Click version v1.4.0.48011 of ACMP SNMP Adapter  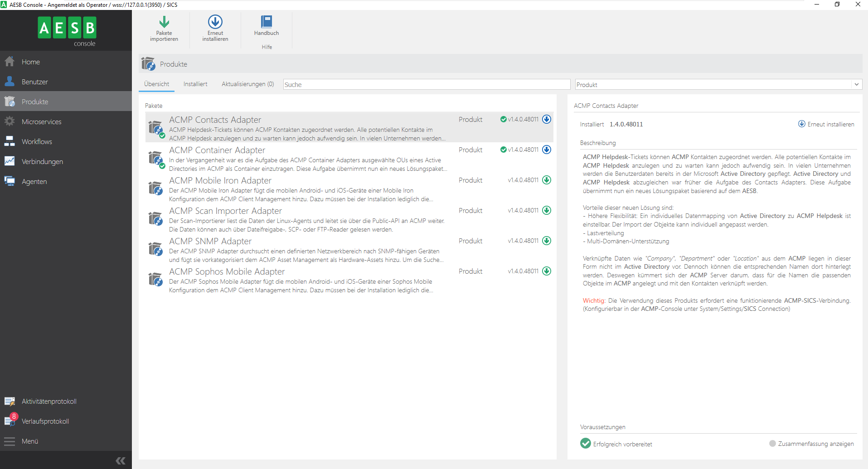(523, 241)
